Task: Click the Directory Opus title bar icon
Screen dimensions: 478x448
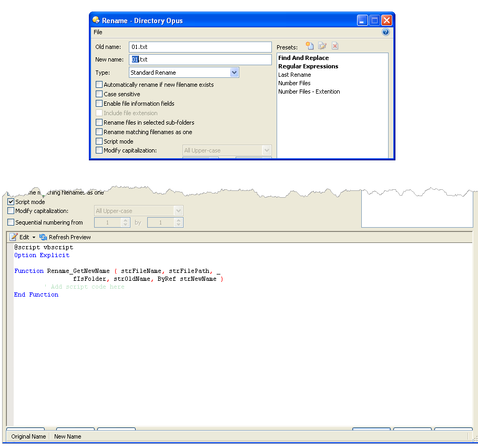Action: [96, 20]
